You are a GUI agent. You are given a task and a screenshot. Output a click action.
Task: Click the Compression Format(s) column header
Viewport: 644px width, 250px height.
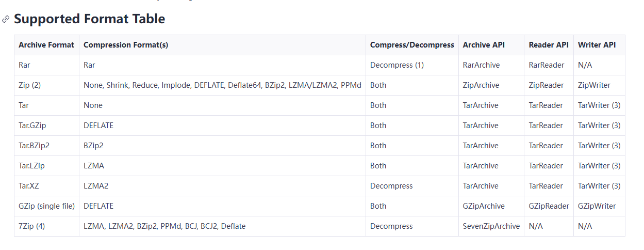[126, 45]
